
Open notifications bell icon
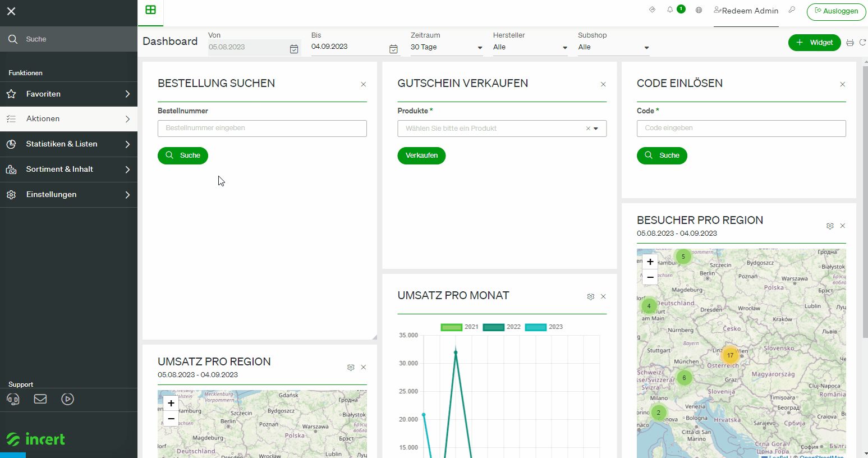point(670,10)
